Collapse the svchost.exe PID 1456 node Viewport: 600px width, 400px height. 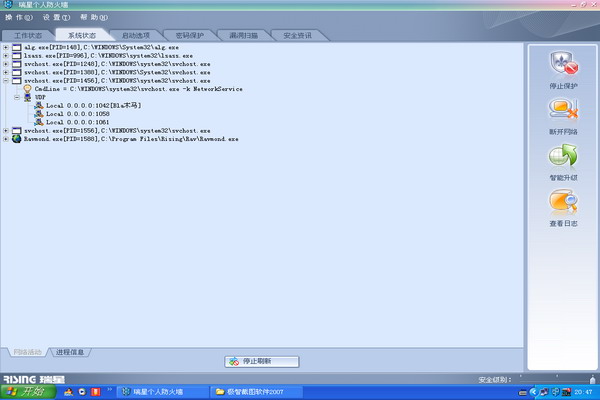pyautogui.click(x=6, y=81)
